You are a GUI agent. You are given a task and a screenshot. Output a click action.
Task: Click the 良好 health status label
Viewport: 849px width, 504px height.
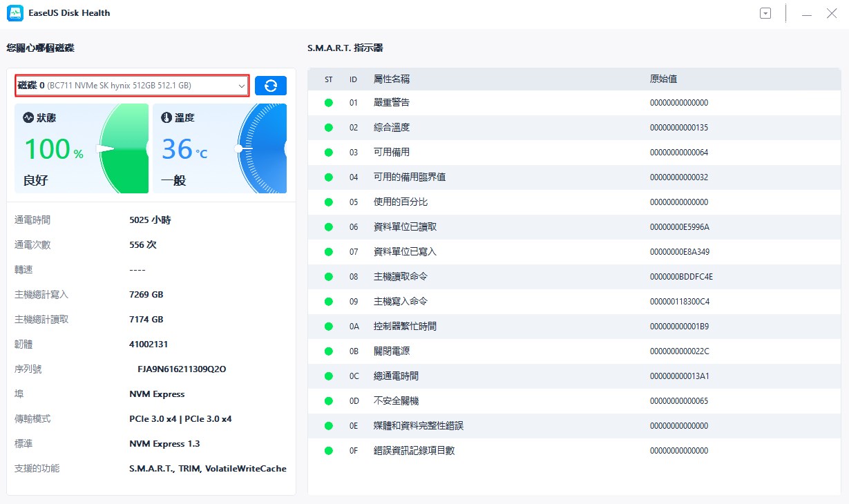pyautogui.click(x=36, y=181)
